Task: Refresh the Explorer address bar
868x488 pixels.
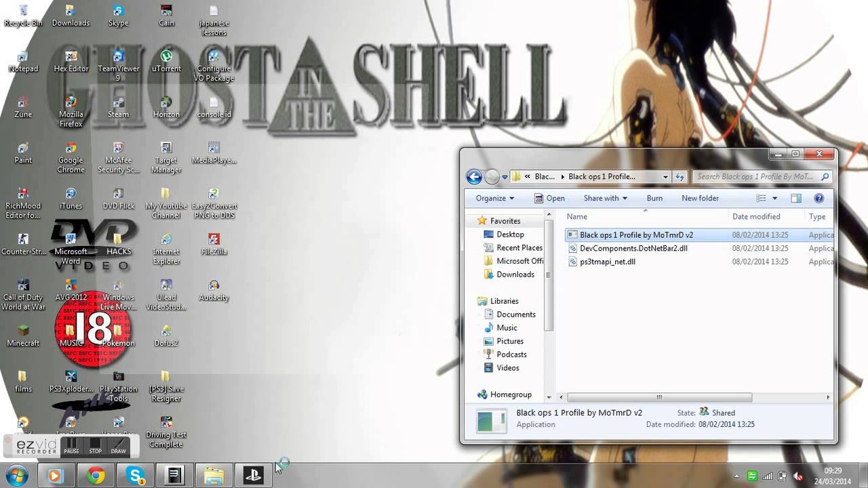Action: [x=679, y=177]
